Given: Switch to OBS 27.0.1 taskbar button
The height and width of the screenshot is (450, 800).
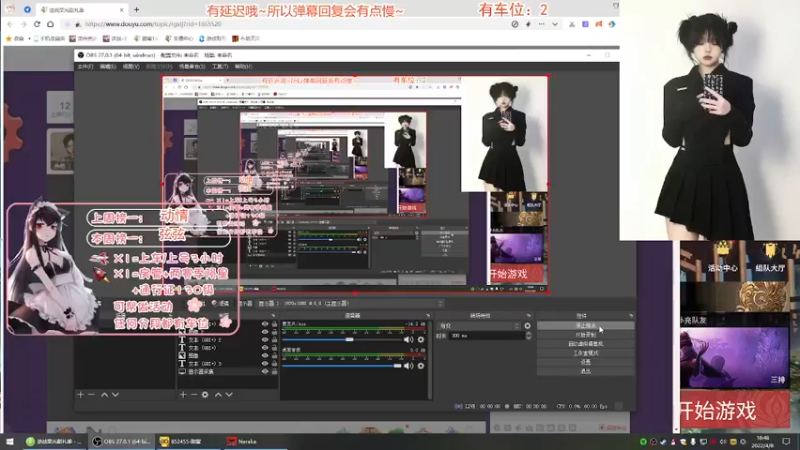Looking at the screenshot, I should tap(121, 441).
